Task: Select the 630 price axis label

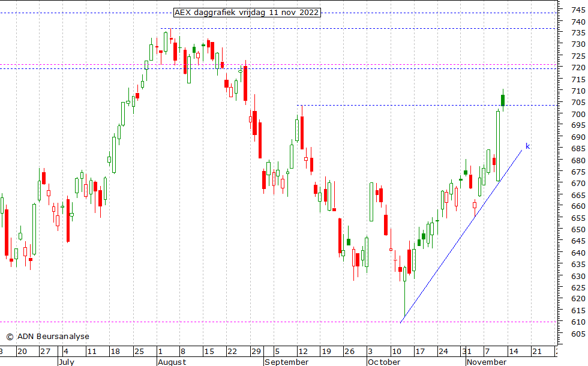Action: click(578, 277)
